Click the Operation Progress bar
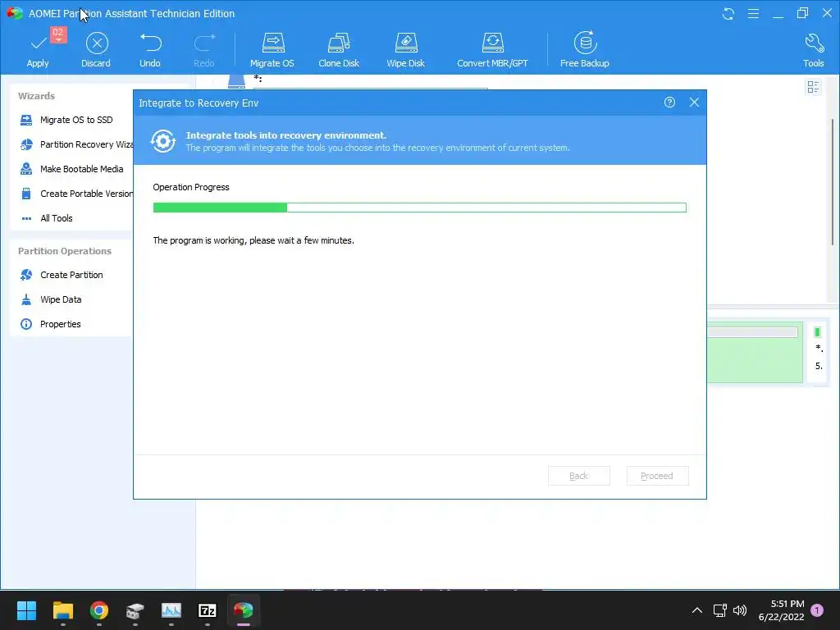Screen dimensions: 840x630 coord(419,208)
